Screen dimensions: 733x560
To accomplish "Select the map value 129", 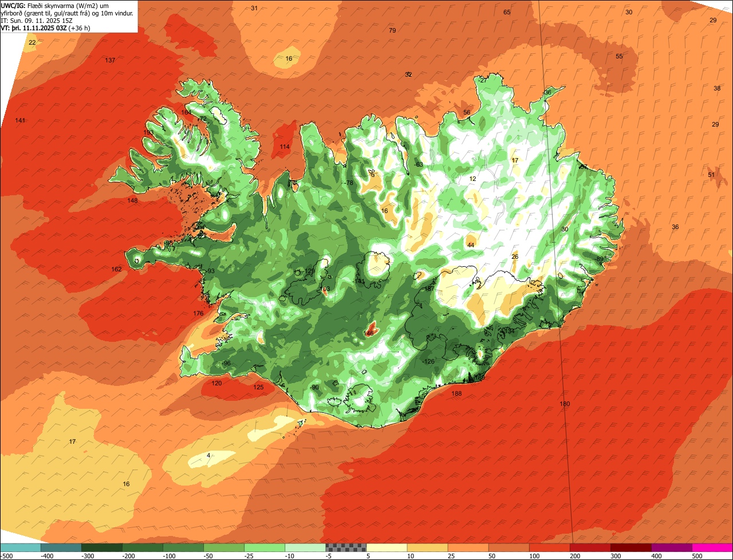I will click(310, 271).
